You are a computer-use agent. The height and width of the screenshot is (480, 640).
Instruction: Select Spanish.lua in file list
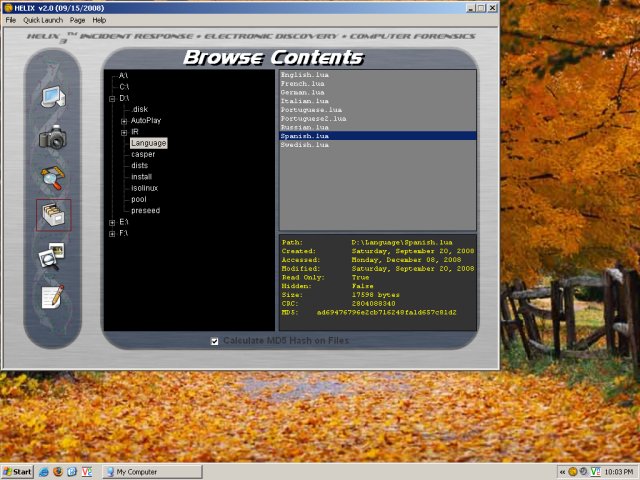pyautogui.click(x=378, y=136)
